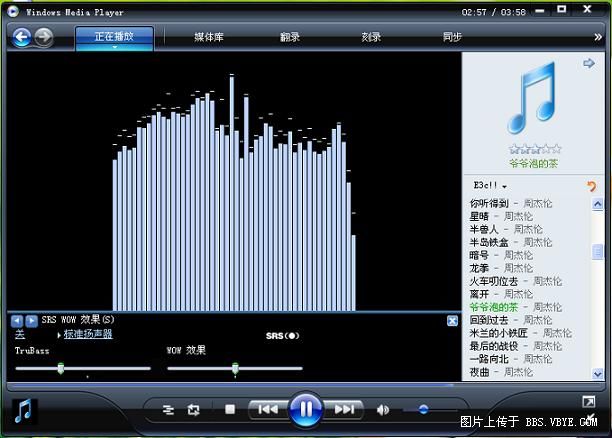This screenshot has width=612, height=438.
Task: Select the song 米兰的小铁匠
Action: coord(520,333)
